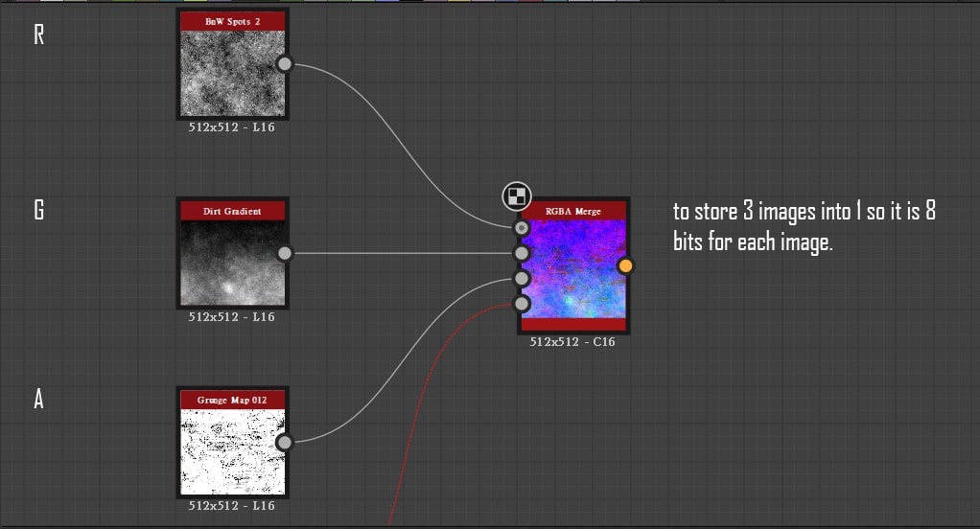Click the second (G) input pin of RGBA Merge
This screenshot has width=980, height=529.
click(522, 253)
